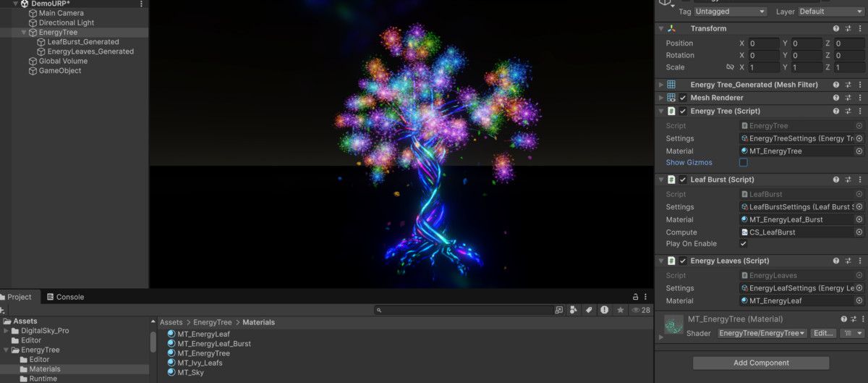Disable the Leaf Burst script checkbox
The height and width of the screenshot is (383, 868).
(x=683, y=180)
